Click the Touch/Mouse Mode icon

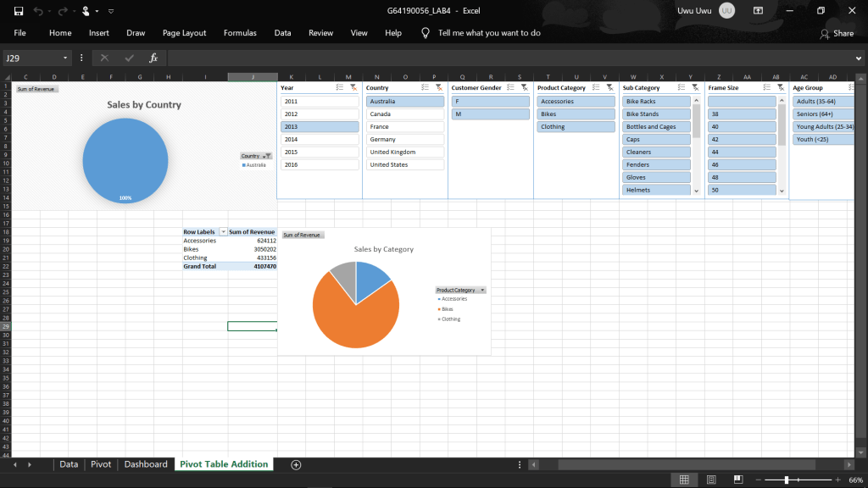coord(86,11)
